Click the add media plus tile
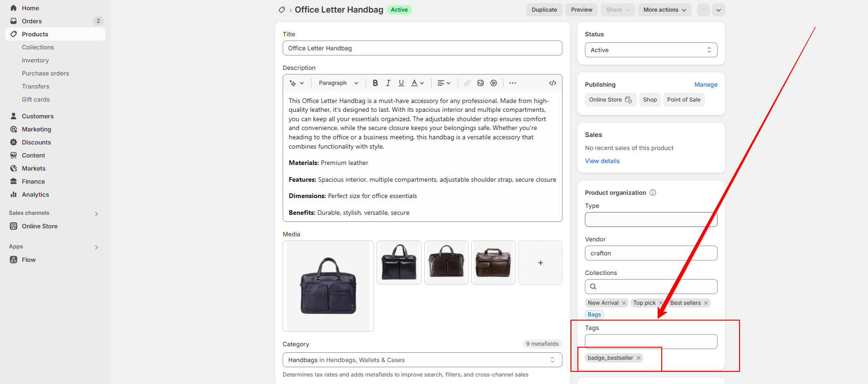Viewport: 868px width, 384px height. click(541, 263)
